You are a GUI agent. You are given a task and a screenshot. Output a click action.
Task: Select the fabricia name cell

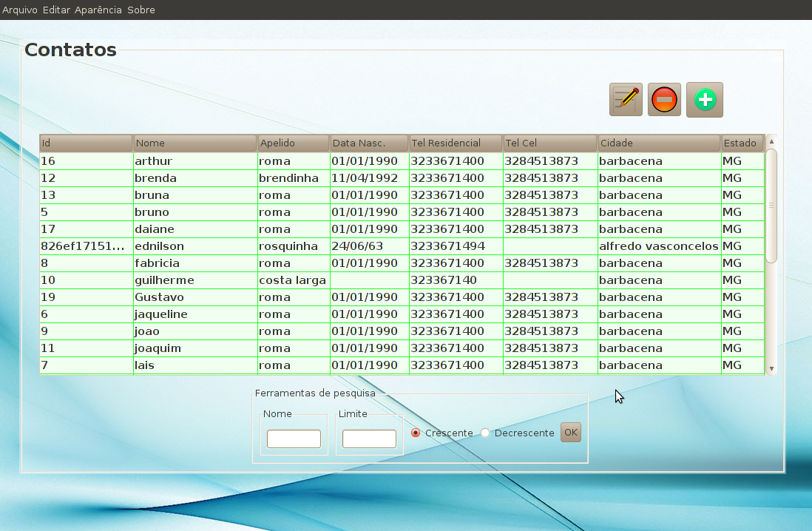[195, 263]
